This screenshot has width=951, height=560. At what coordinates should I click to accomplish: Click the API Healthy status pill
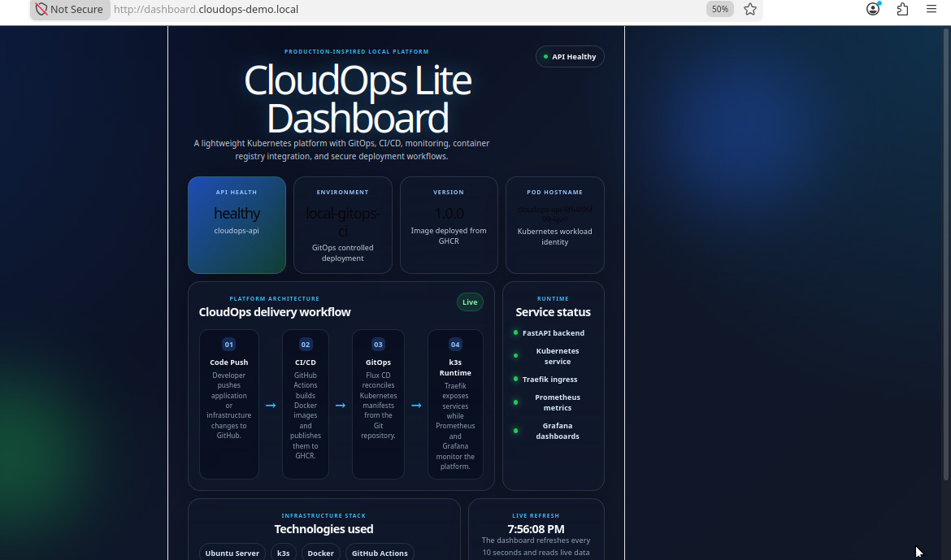[570, 56]
